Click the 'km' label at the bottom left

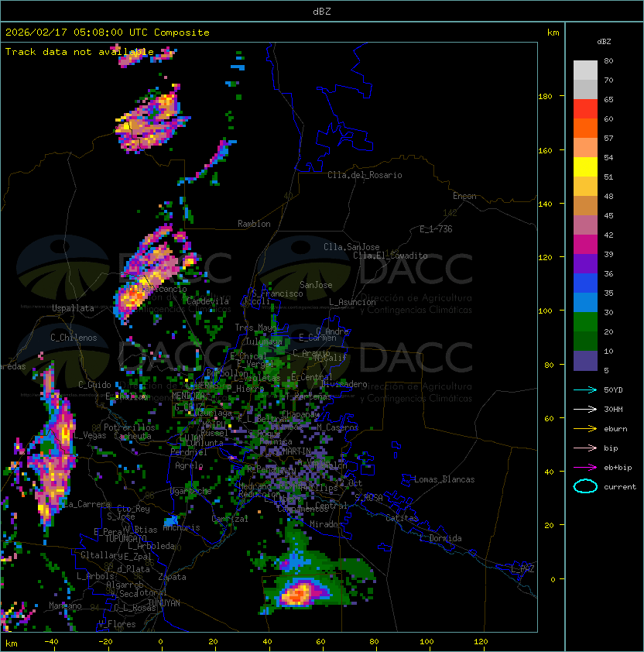(x=12, y=643)
